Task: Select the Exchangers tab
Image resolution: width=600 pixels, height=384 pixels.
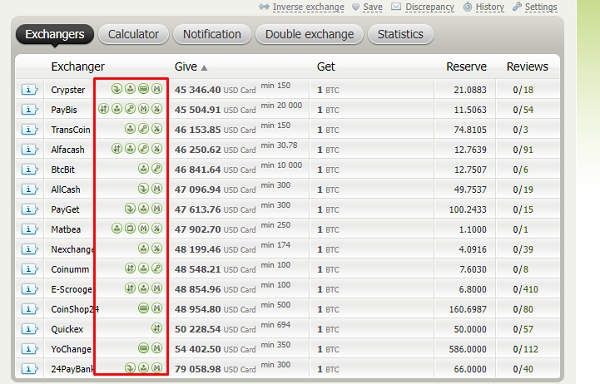Action: (55, 34)
